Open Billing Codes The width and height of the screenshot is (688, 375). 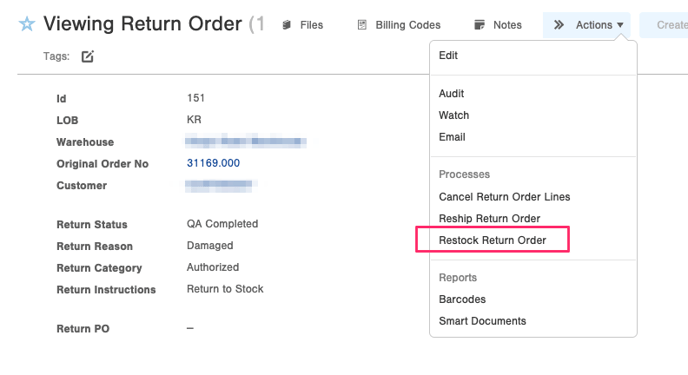coord(408,25)
